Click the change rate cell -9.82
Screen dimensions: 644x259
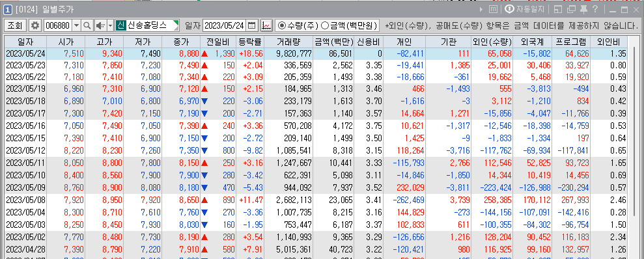point(251,150)
